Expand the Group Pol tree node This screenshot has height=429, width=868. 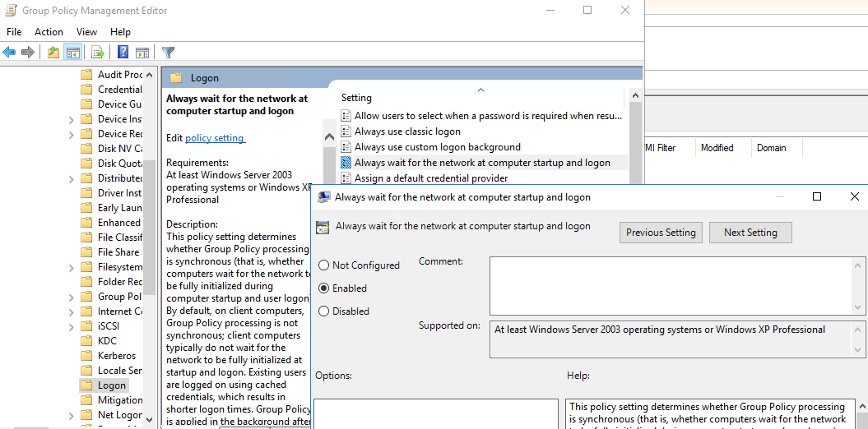pos(71,297)
